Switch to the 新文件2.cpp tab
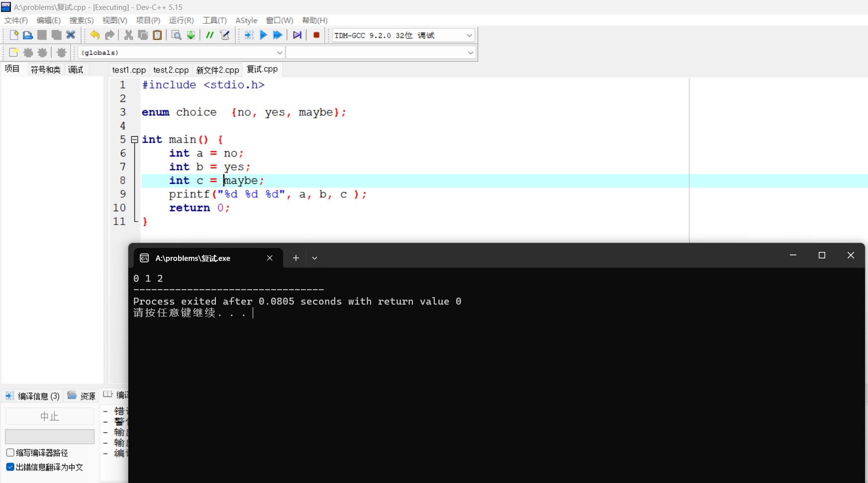The image size is (868, 483). [x=217, y=70]
